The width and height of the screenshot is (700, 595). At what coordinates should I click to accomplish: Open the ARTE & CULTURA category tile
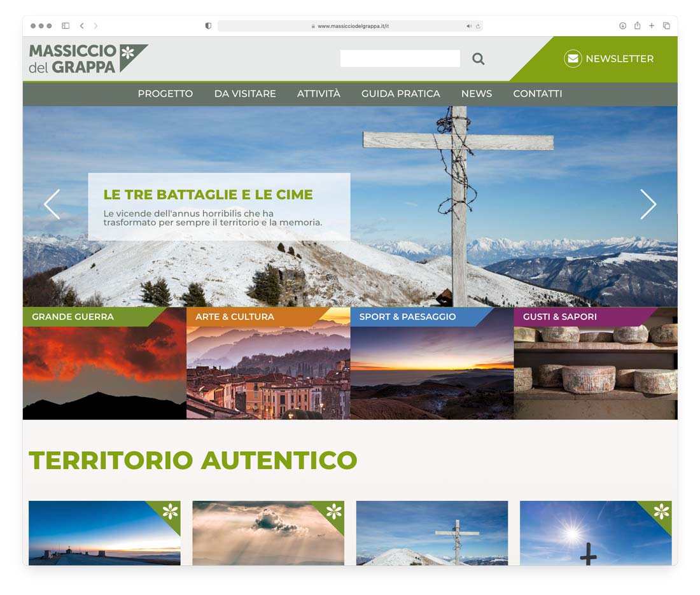pos(269,363)
